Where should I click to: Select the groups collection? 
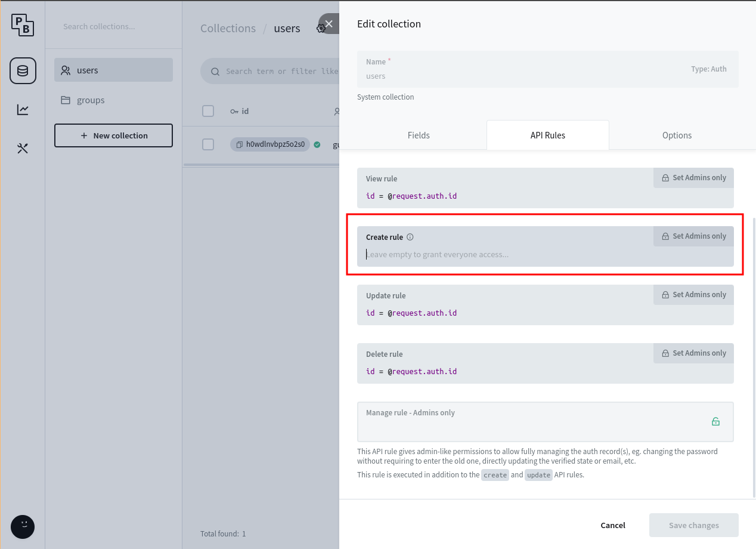[91, 100]
